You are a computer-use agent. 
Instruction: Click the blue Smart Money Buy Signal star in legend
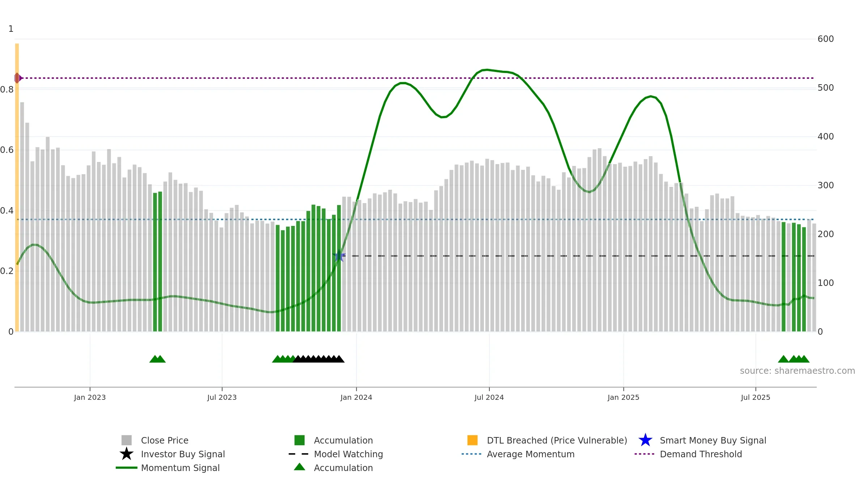tap(645, 440)
